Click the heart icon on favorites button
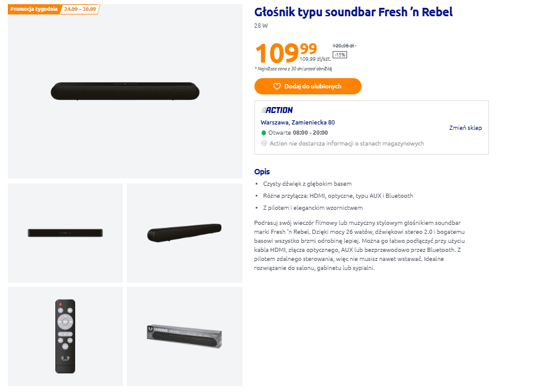 point(277,87)
